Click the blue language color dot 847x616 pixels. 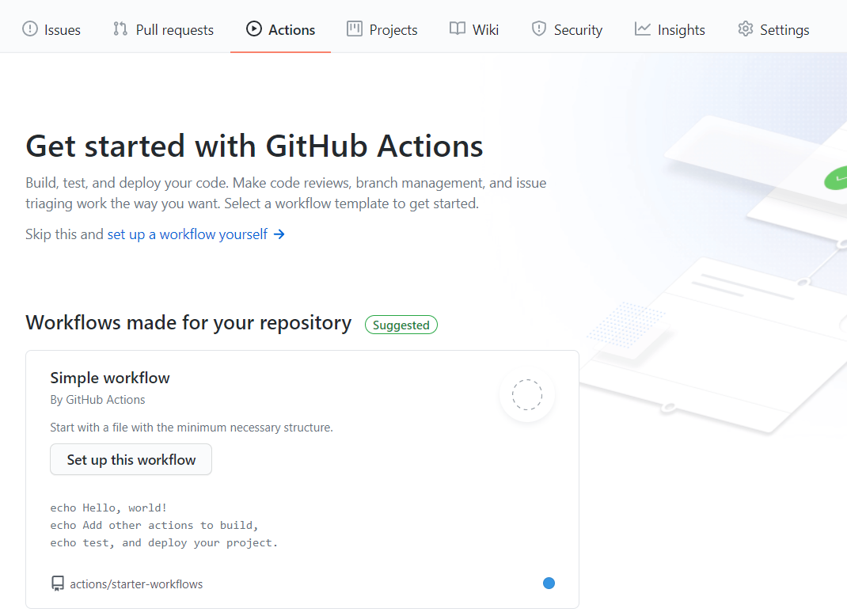549,583
